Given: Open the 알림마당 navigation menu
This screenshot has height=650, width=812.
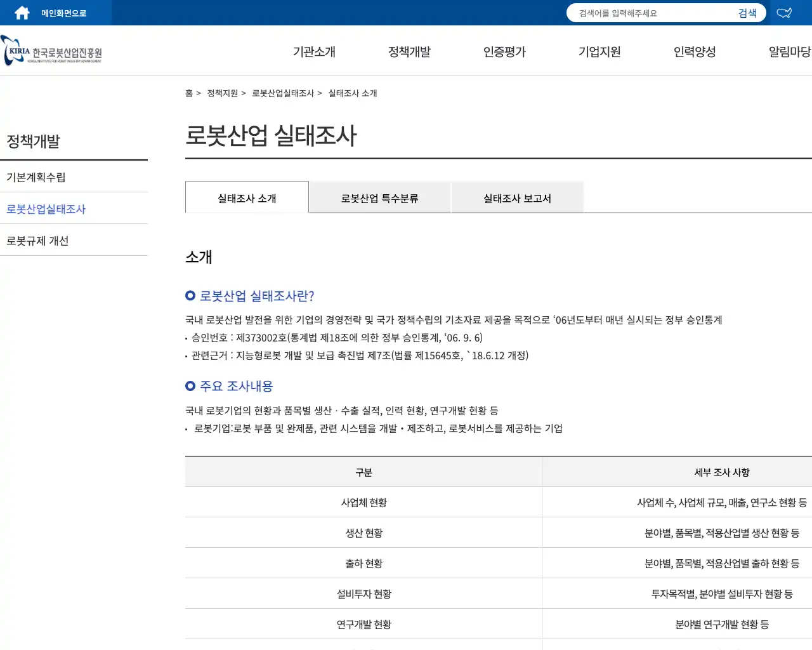Looking at the screenshot, I should 788,52.
